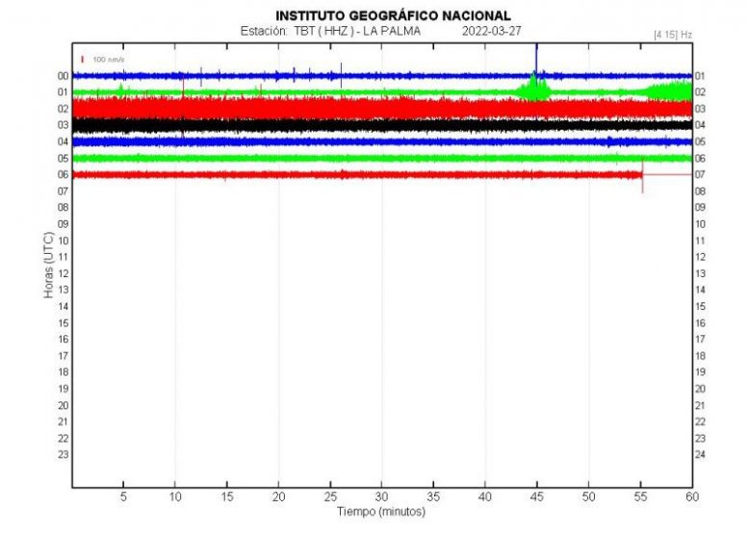
Task: Click the green hour 05 seismic trace
Action: click(x=289, y=158)
